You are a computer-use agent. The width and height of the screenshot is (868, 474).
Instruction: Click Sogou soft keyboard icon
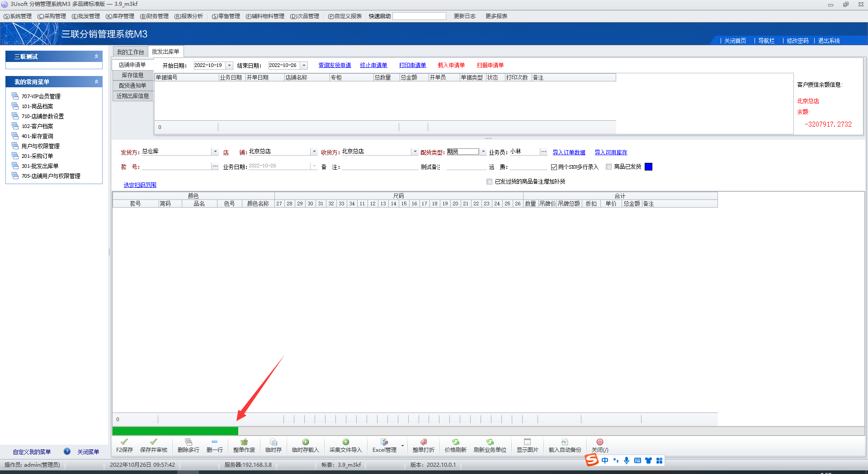click(x=637, y=460)
